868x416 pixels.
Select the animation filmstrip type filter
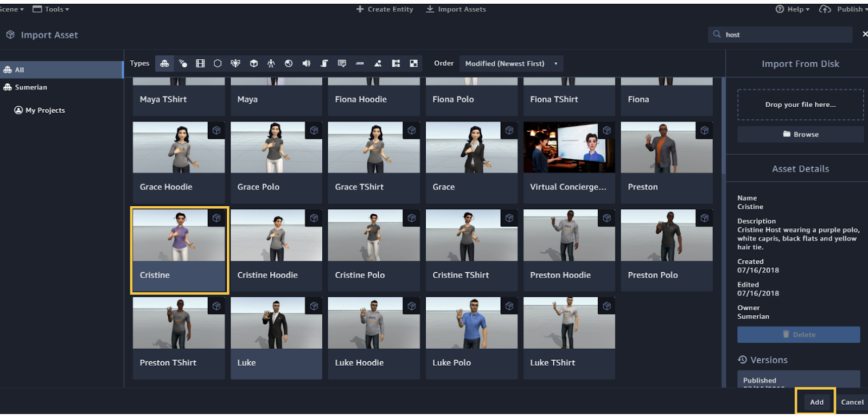[x=200, y=63]
